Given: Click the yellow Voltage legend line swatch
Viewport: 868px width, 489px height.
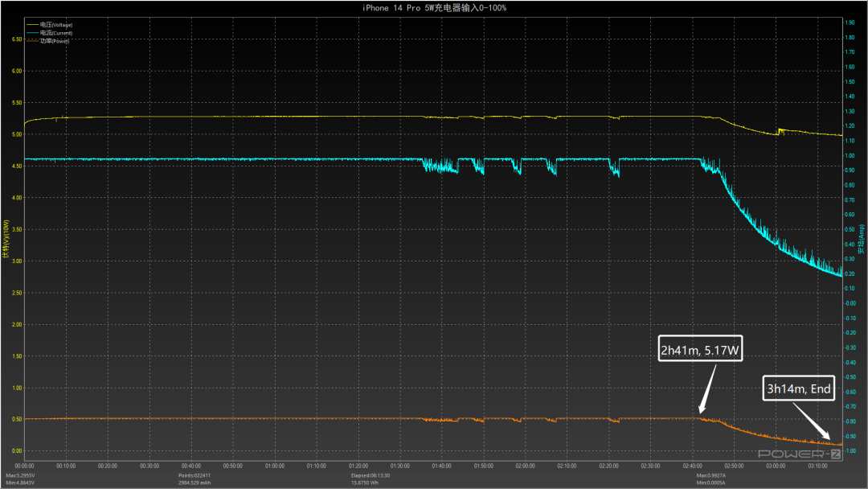Looking at the screenshot, I should [x=32, y=25].
